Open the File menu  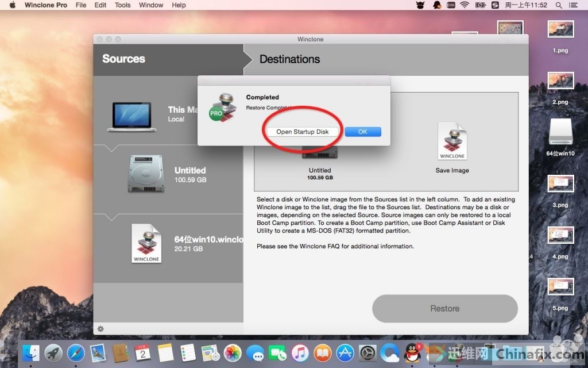(81, 5)
